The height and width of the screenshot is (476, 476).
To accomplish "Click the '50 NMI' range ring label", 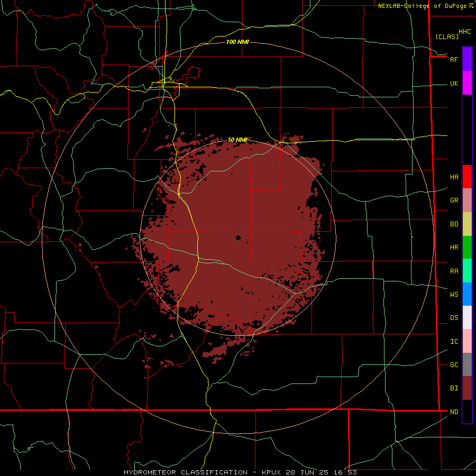I will [237, 140].
